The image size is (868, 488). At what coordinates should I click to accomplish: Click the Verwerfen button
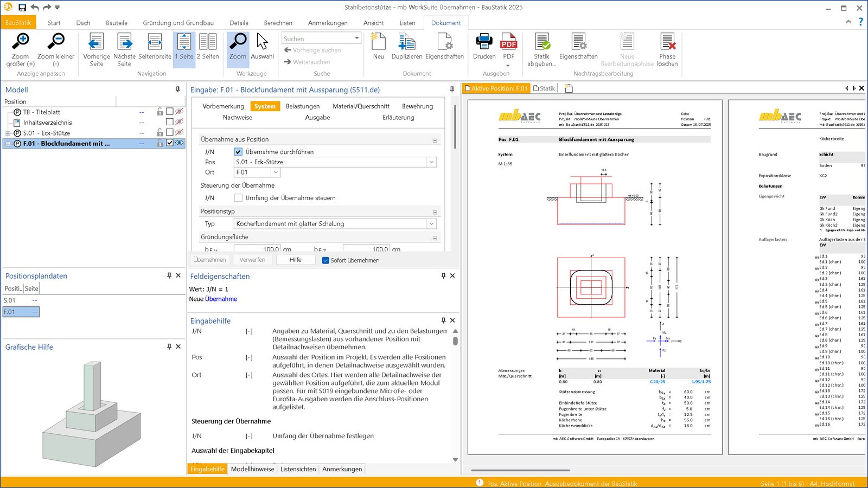pyautogui.click(x=252, y=260)
